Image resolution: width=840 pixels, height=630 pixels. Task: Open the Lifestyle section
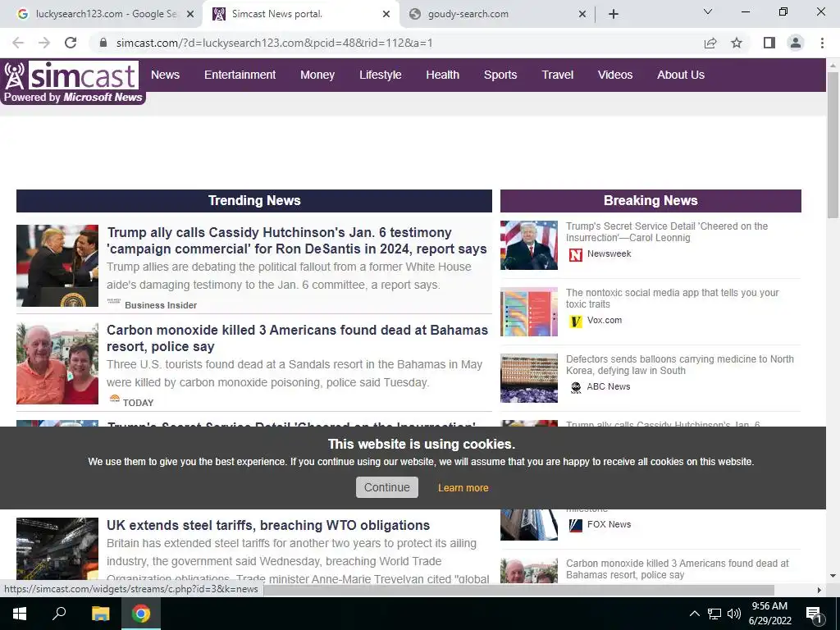381,75
